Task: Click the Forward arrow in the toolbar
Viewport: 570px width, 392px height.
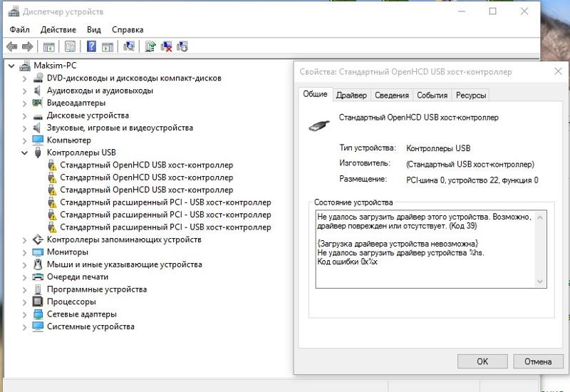Action: point(27,47)
